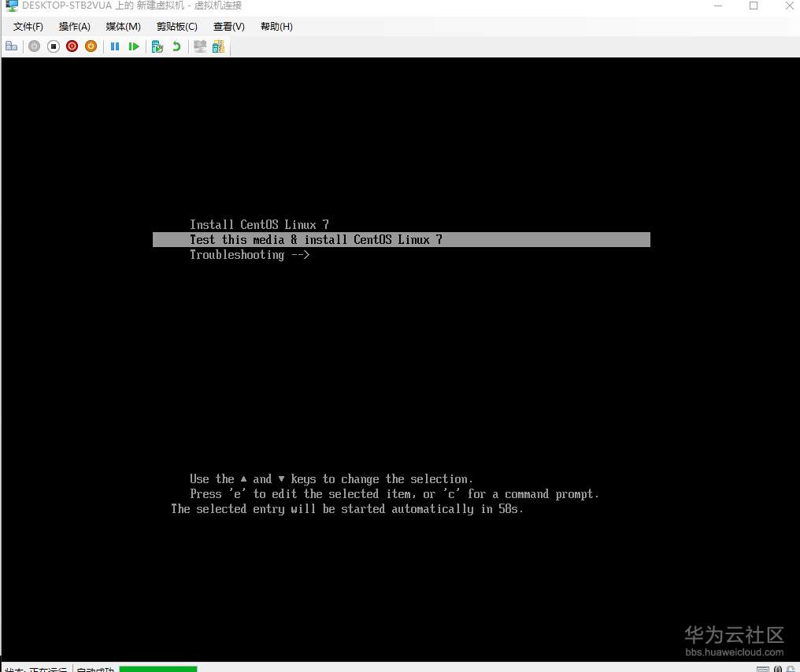Create a checkpoint using the toolbar icon
Viewport: 800px width, 672px height.
pyautogui.click(x=157, y=46)
